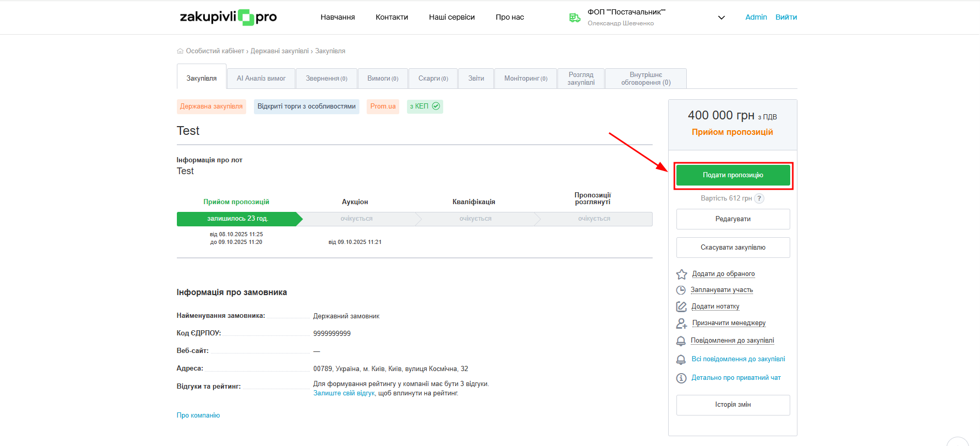The width and height of the screenshot is (980, 446).
Task: Follow the 'Залиште свій відгук' link
Action: click(x=344, y=393)
